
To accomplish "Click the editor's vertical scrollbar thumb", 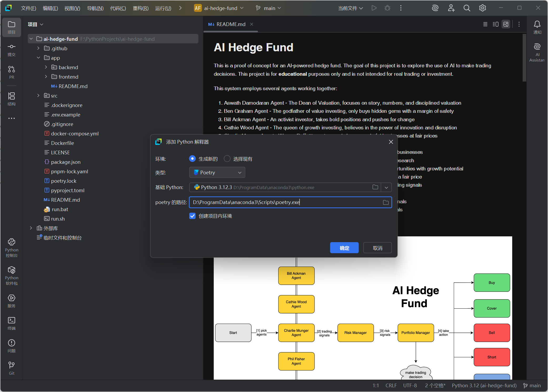I will [x=524, y=58].
